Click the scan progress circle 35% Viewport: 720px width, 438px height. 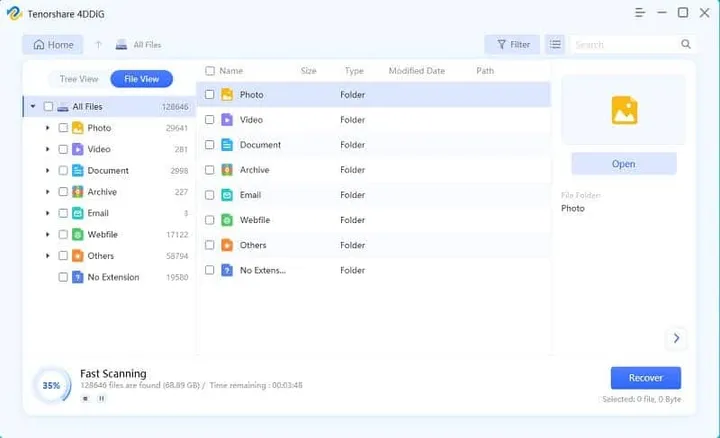[51, 385]
